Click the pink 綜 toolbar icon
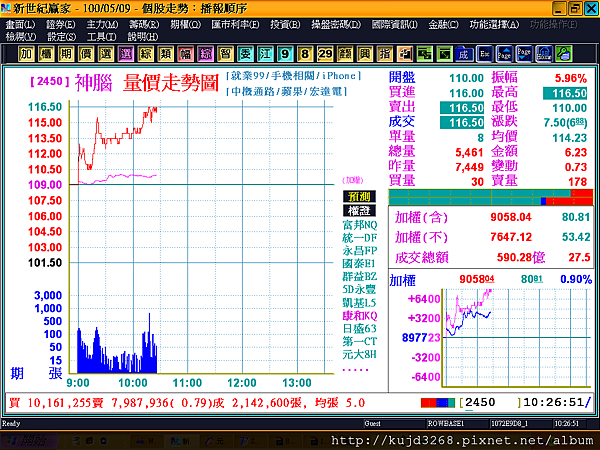Image resolution: width=600 pixels, height=450 pixels. pyautogui.click(x=205, y=54)
